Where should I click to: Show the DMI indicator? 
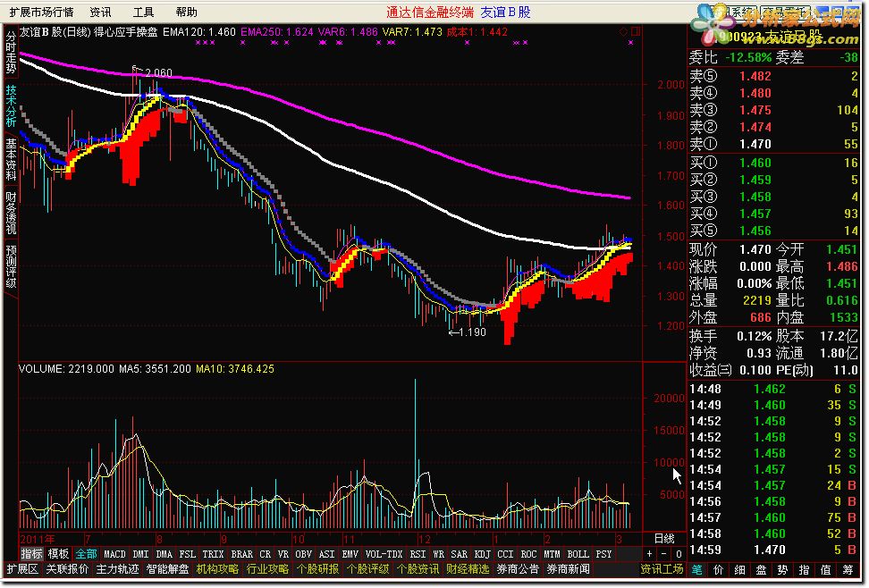click(x=140, y=554)
